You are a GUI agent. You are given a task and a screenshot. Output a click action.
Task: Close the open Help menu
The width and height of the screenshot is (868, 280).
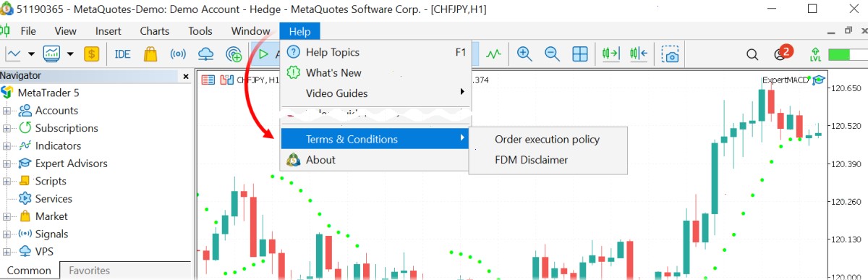299,31
